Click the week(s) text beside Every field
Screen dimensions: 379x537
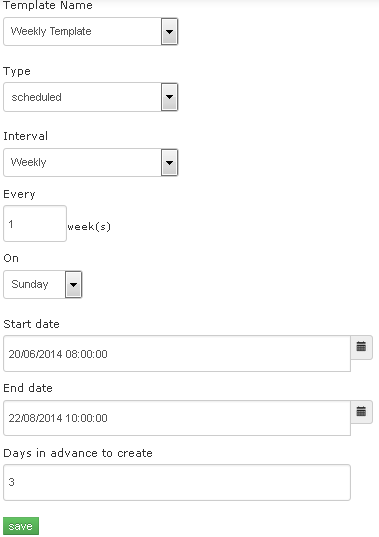tap(89, 227)
